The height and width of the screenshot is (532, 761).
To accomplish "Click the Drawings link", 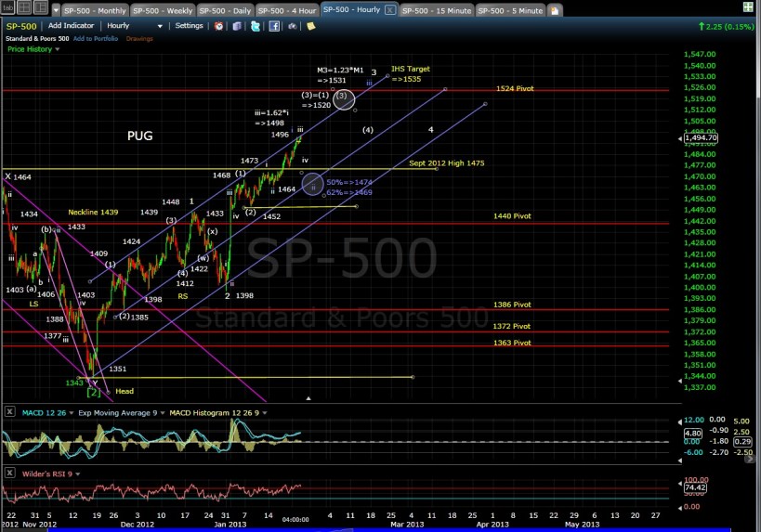I will pos(139,39).
